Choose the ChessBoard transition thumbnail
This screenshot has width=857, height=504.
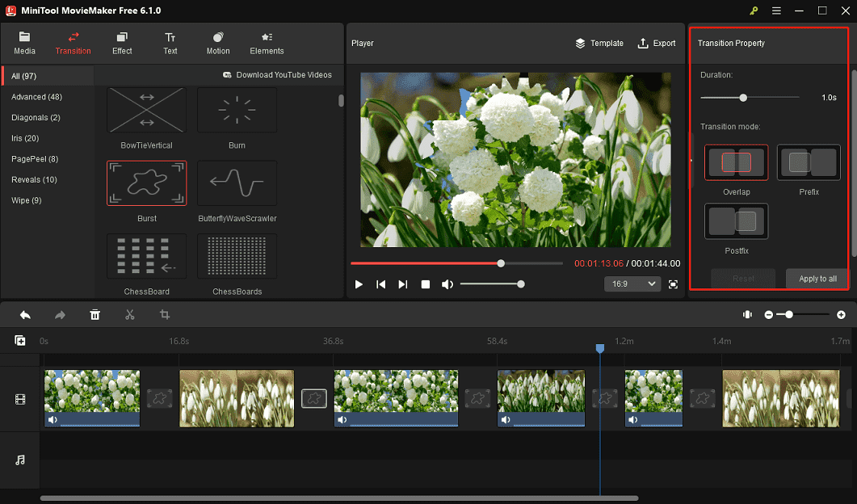coord(146,256)
